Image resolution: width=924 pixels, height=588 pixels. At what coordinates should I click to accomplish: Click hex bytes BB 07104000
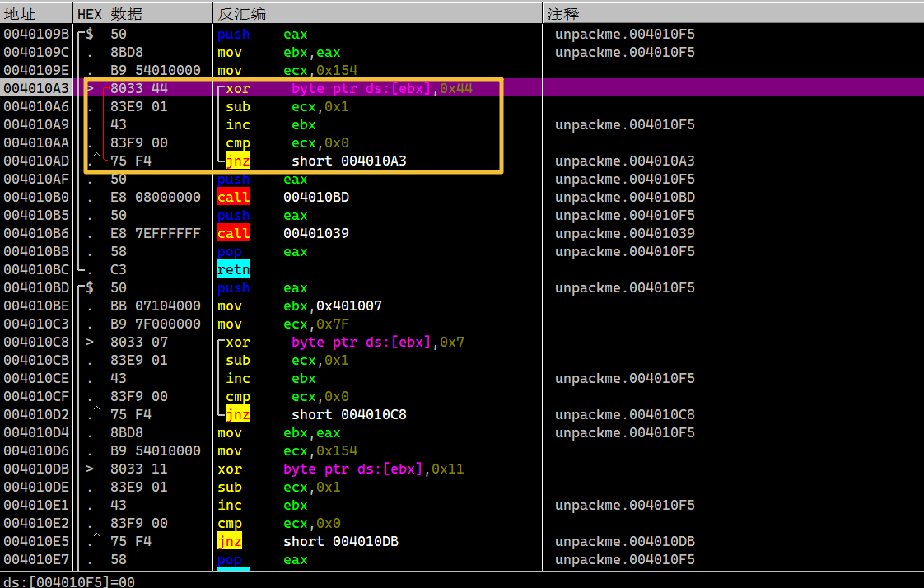[x=155, y=306]
